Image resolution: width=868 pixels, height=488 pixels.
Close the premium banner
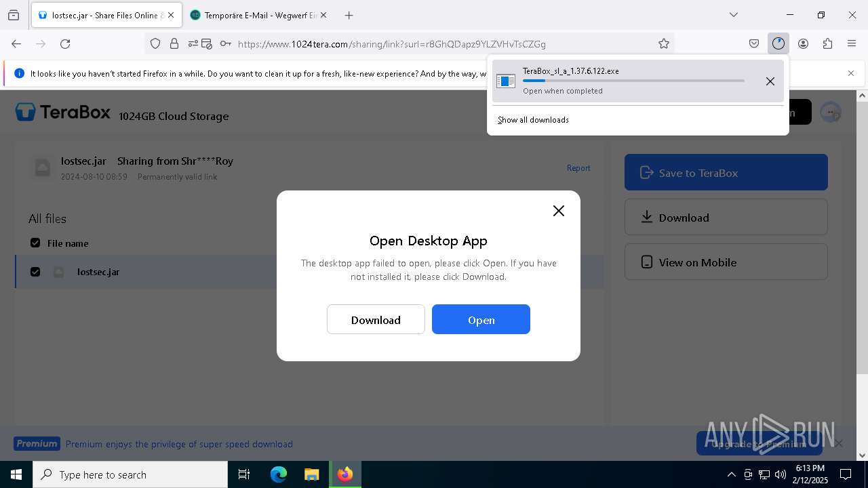pos(839,443)
